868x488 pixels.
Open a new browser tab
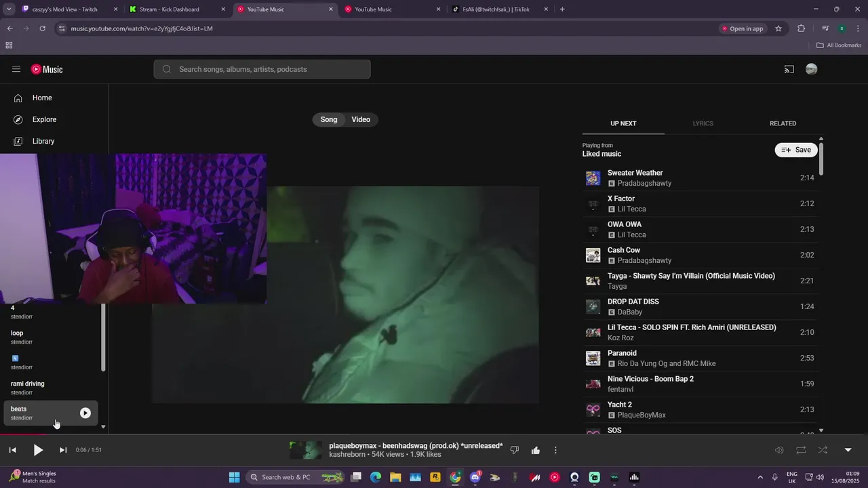click(562, 9)
